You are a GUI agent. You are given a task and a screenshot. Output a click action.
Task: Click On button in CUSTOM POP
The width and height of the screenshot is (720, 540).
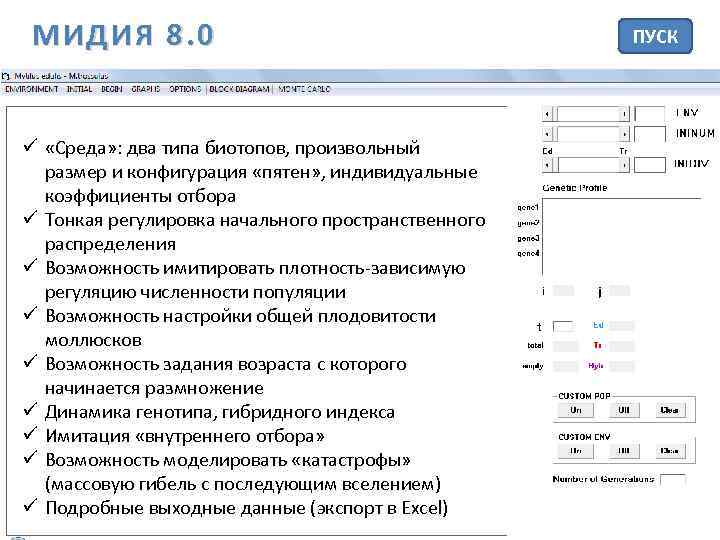point(575,410)
